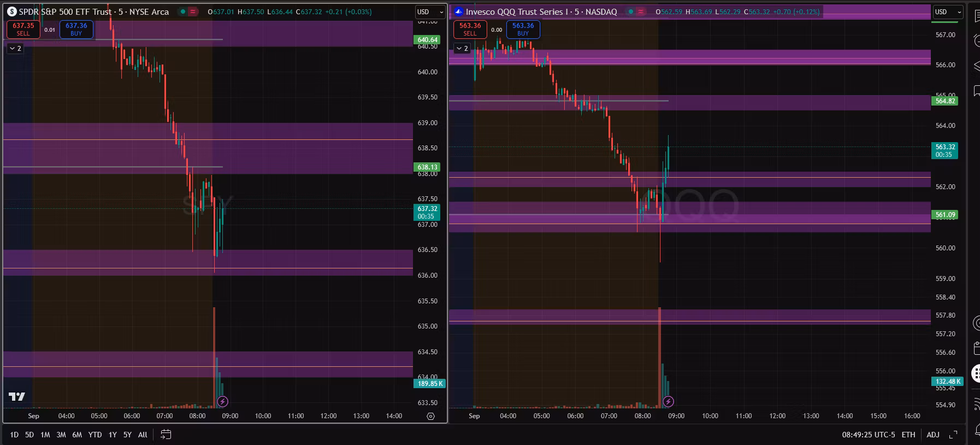Open SPY symbol search from chart title
This screenshot has height=445, width=980.
click(x=93, y=11)
